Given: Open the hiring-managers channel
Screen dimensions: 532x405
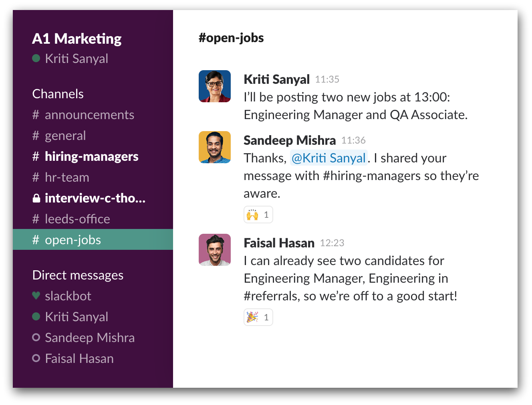Looking at the screenshot, I should click(91, 156).
